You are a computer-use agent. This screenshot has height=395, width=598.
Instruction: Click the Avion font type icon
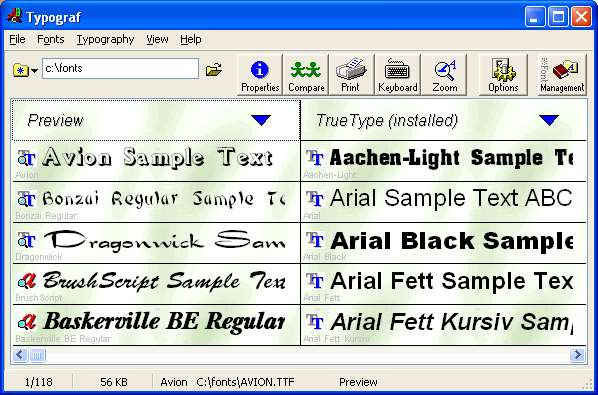point(26,158)
